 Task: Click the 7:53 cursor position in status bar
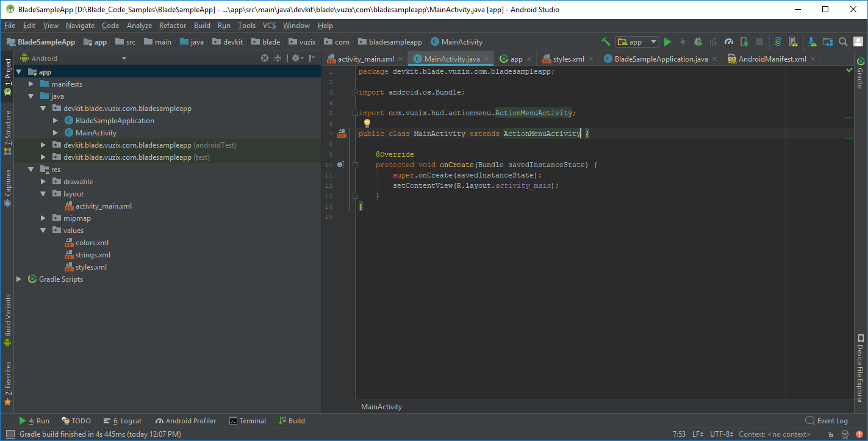tap(679, 434)
